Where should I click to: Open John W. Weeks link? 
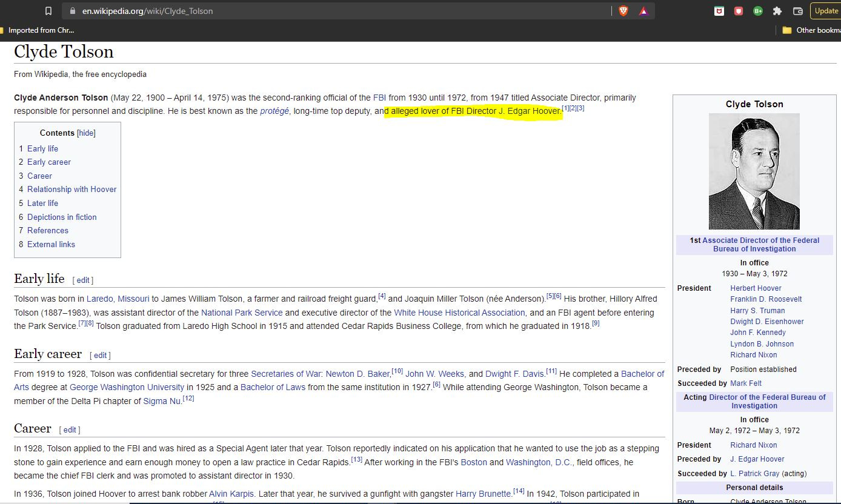tap(434, 374)
